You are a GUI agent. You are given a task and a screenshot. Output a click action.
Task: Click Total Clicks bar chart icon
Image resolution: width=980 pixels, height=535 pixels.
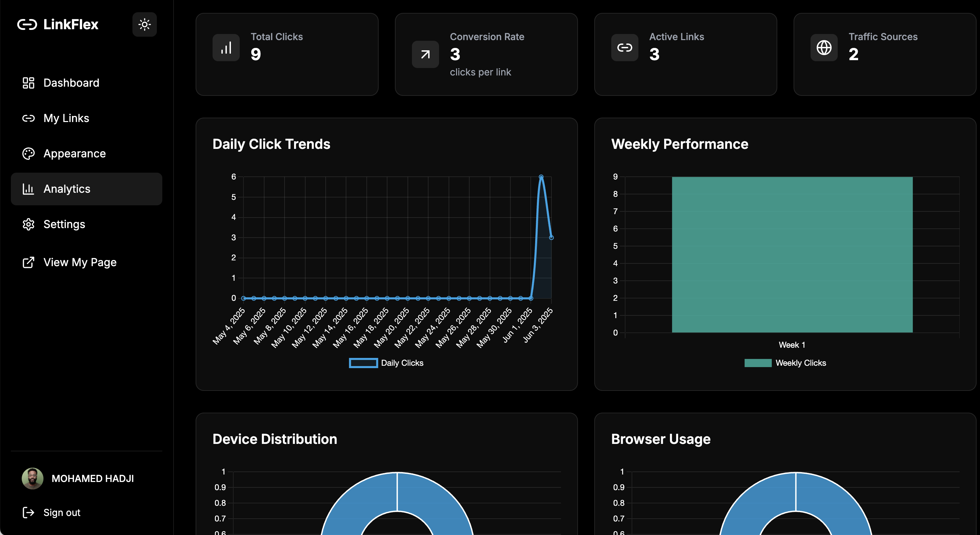[226, 48]
